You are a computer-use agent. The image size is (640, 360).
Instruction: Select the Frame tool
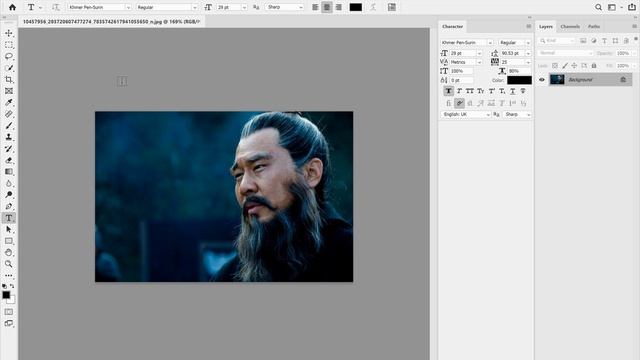tap(9, 91)
